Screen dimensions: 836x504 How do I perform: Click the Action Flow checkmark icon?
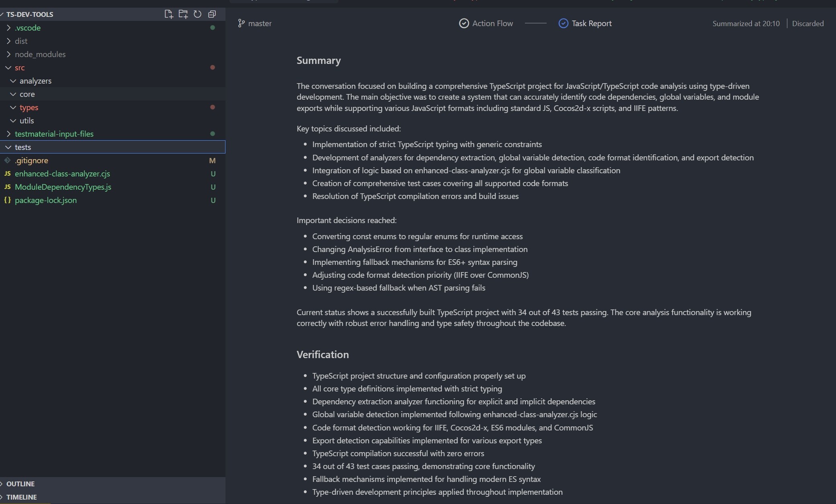pyautogui.click(x=464, y=23)
